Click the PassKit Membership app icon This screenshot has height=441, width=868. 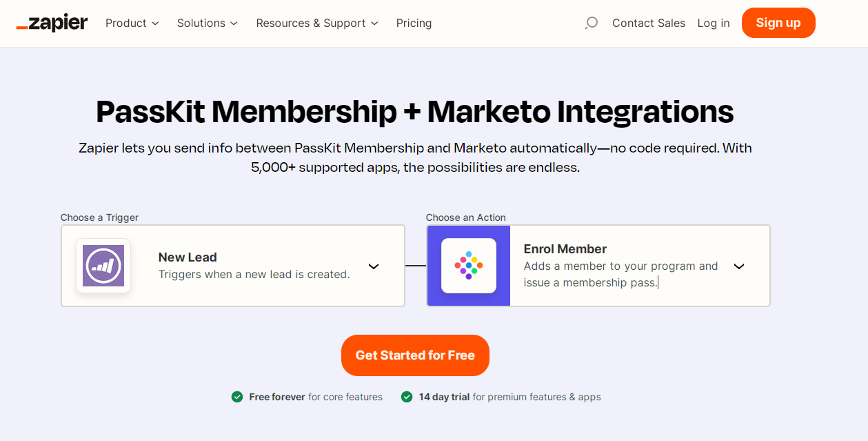coord(469,266)
